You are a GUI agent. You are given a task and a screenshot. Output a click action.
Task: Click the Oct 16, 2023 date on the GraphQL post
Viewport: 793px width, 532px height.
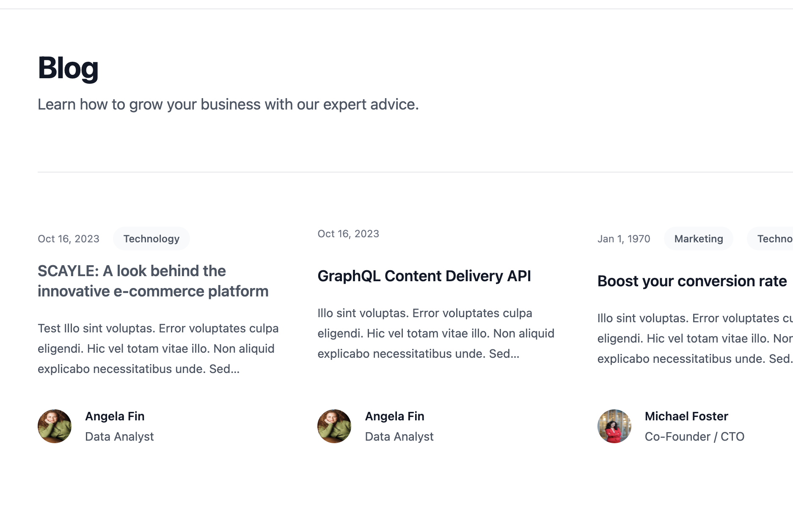tap(348, 234)
